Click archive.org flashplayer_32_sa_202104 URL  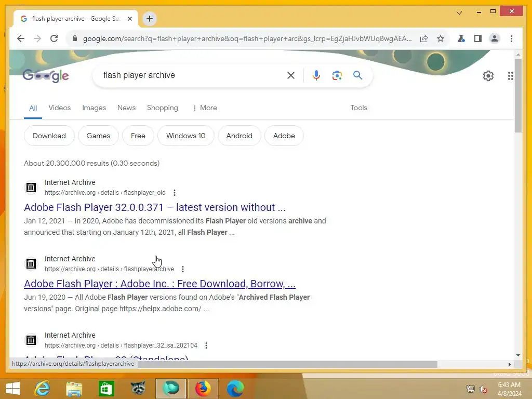121,345
